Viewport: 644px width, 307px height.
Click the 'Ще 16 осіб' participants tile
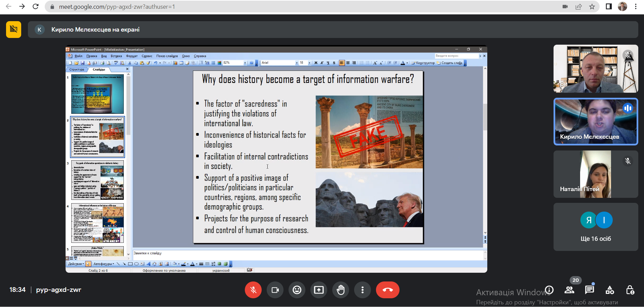[x=596, y=227]
